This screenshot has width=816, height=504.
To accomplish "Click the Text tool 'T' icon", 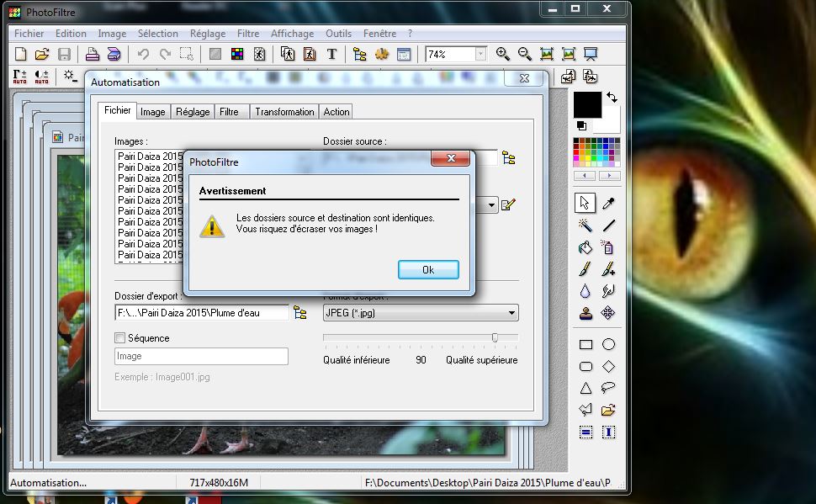I will click(x=331, y=54).
